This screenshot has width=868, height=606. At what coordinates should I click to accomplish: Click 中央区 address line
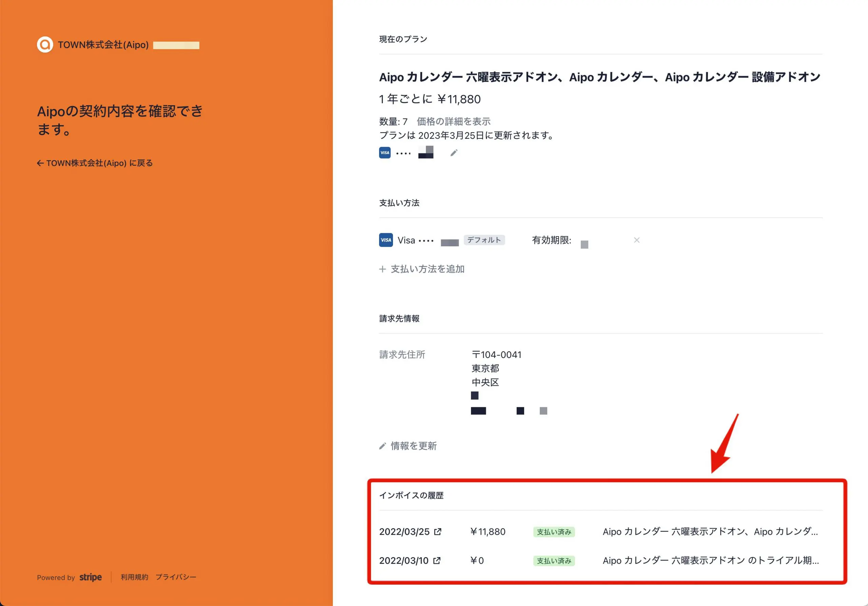[485, 382]
